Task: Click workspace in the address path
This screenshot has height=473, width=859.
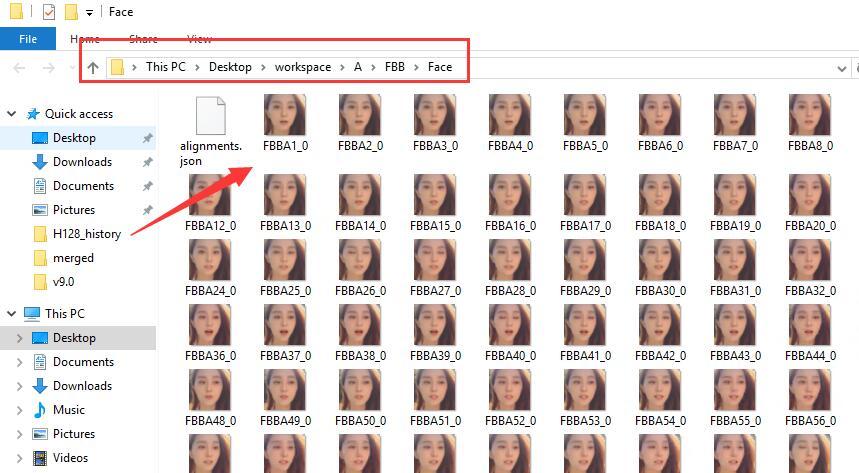Action: (303, 67)
